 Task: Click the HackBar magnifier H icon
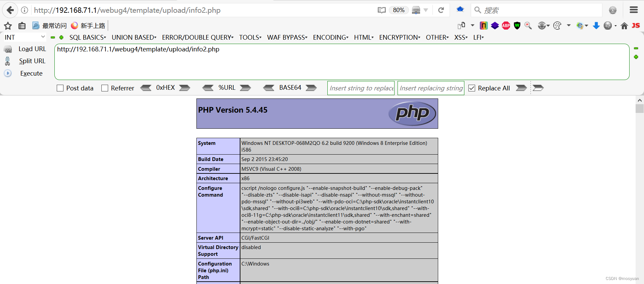[528, 26]
